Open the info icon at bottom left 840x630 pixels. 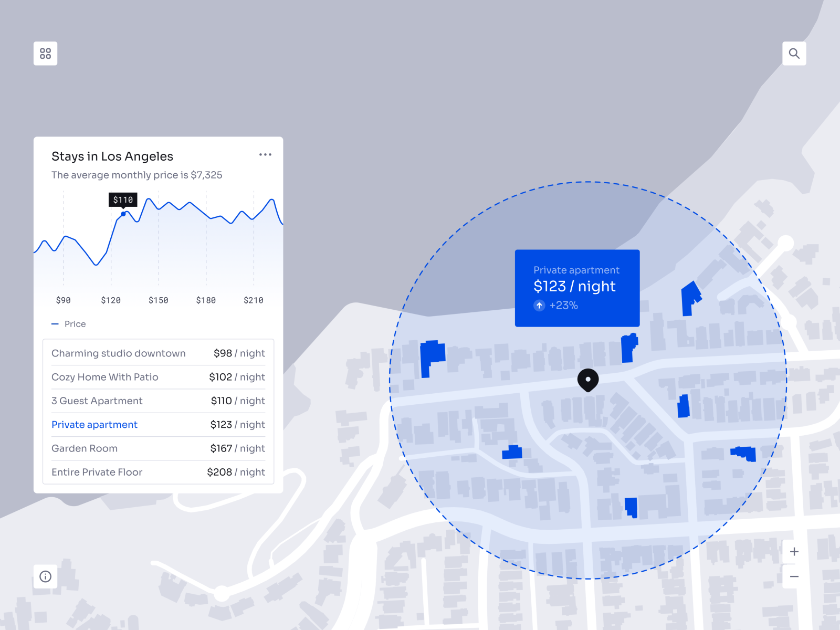tap(45, 577)
